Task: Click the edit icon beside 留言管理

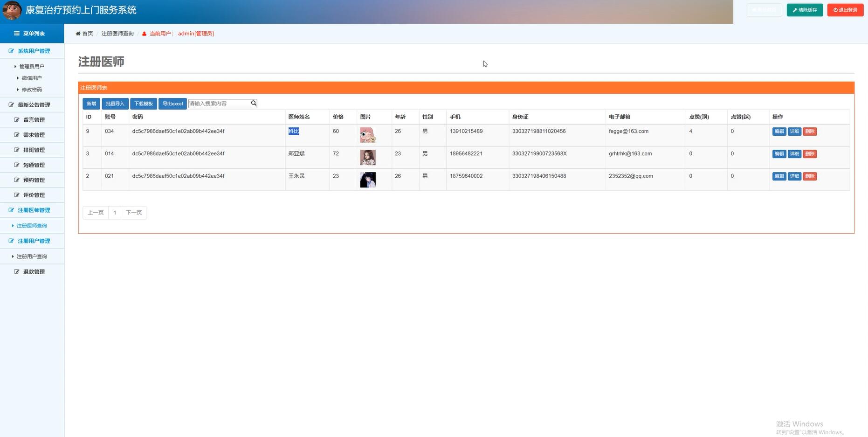Action: [17, 120]
